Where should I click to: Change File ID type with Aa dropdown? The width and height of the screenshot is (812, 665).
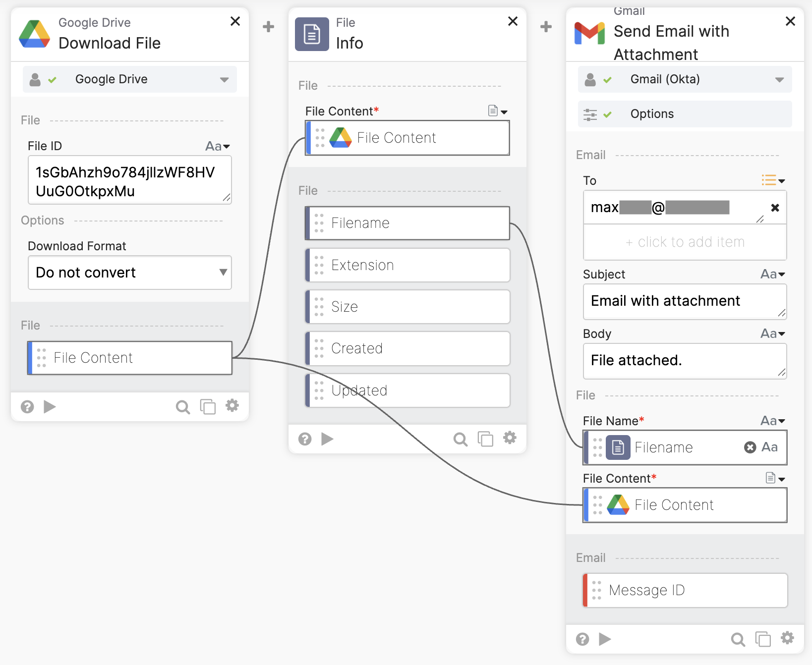pyautogui.click(x=218, y=146)
